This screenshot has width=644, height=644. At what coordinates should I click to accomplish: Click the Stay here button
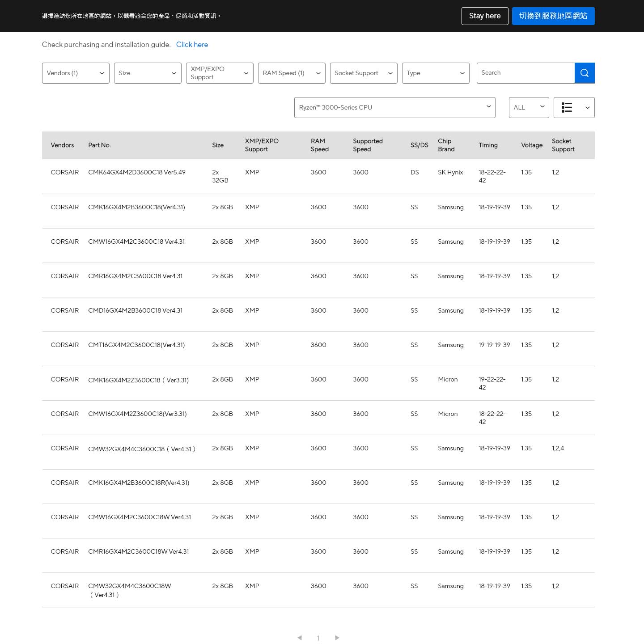(x=485, y=16)
